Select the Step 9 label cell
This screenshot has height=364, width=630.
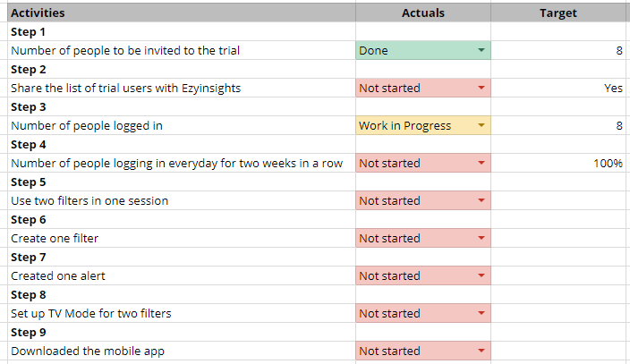pyautogui.click(x=182, y=333)
